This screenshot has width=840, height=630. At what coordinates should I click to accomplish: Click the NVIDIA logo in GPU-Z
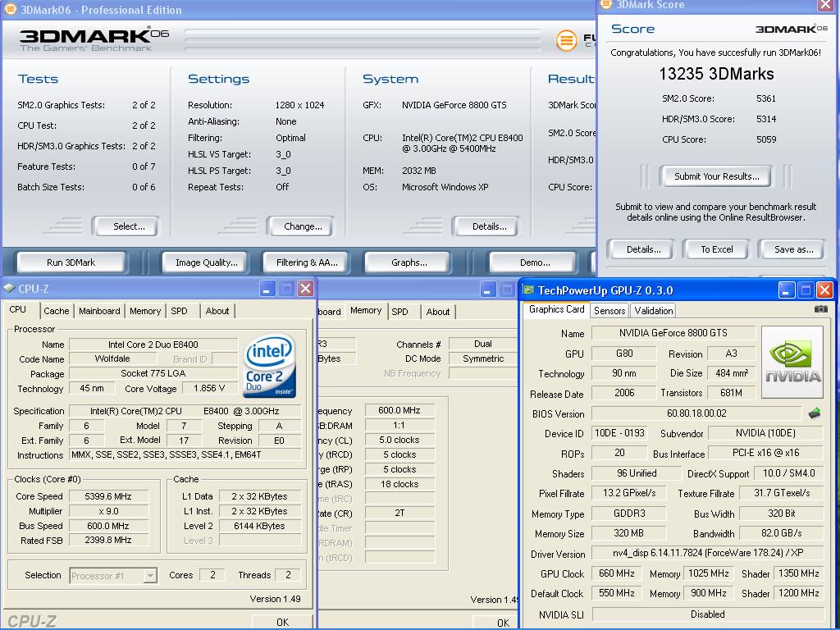pos(792,362)
